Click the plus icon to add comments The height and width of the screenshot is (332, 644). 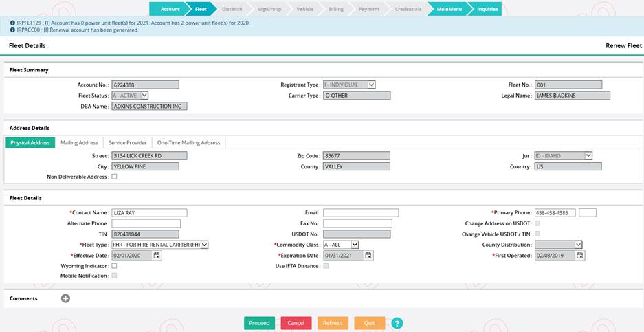point(66,298)
